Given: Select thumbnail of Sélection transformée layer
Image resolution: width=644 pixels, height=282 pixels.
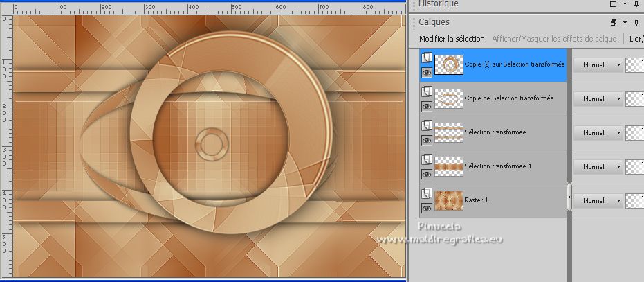Looking at the screenshot, I should (x=449, y=132).
